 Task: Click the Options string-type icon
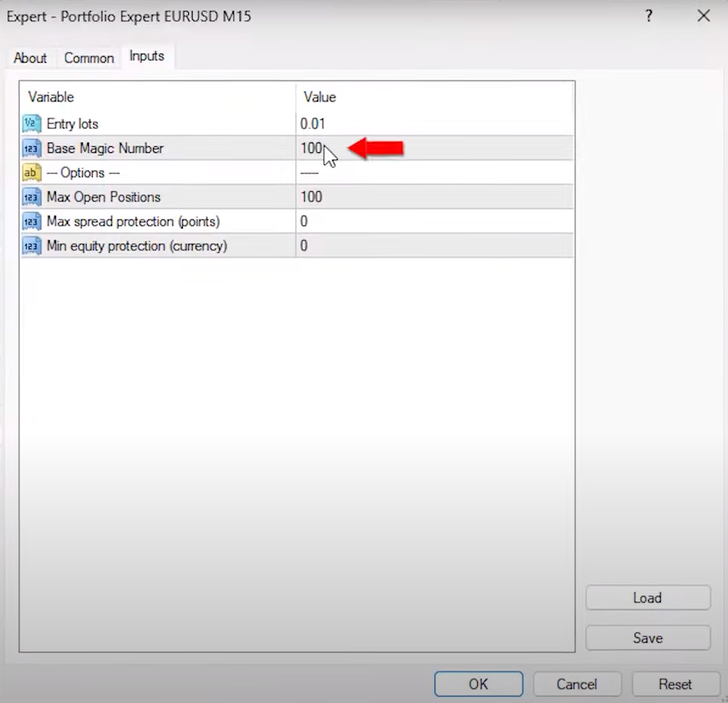pos(31,173)
